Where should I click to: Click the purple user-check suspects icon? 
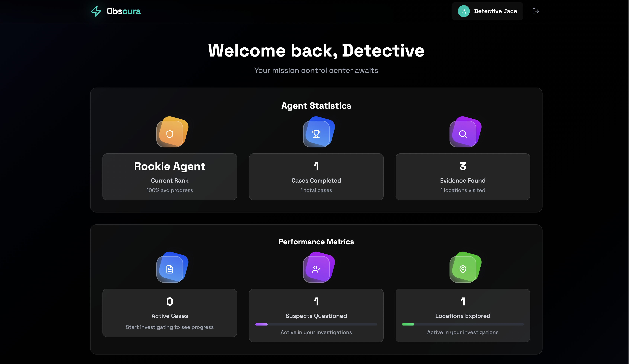(316, 269)
